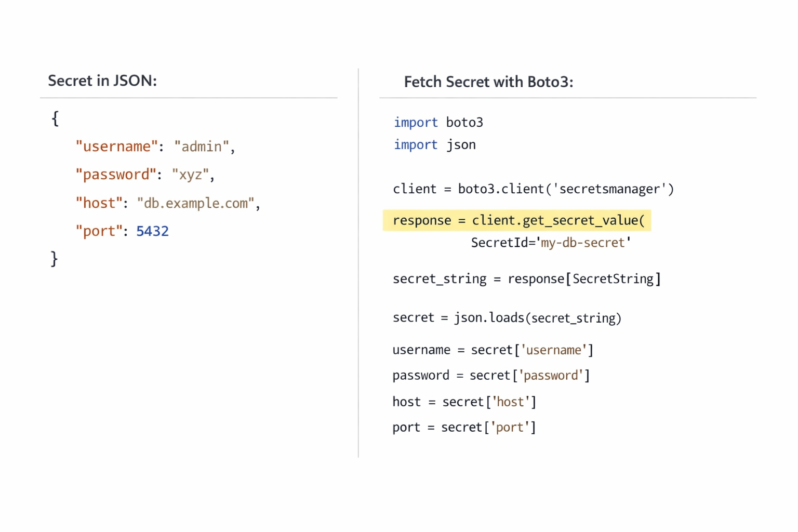Click the username = secret['username'] line
The width and height of the screenshot is (798, 532).
click(x=493, y=350)
